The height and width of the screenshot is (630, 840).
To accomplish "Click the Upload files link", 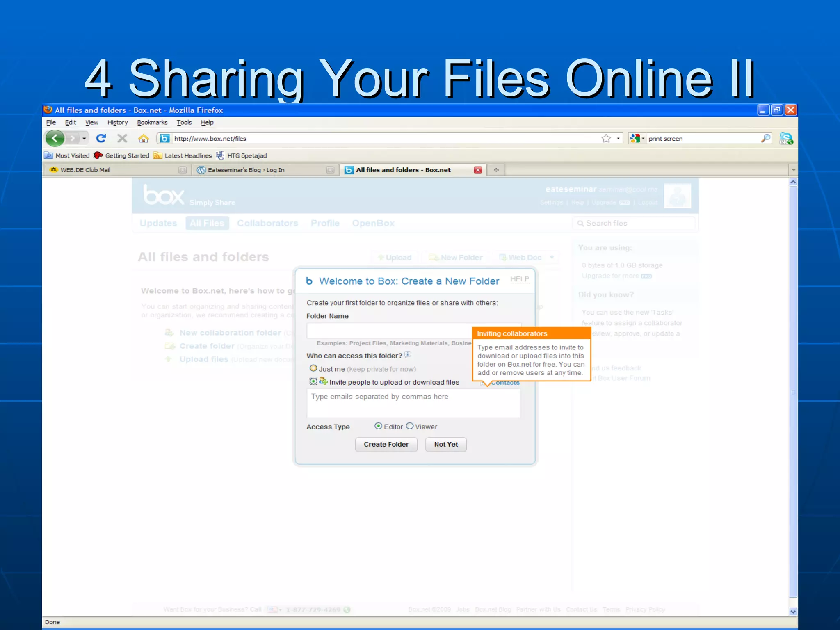I will click(x=203, y=359).
